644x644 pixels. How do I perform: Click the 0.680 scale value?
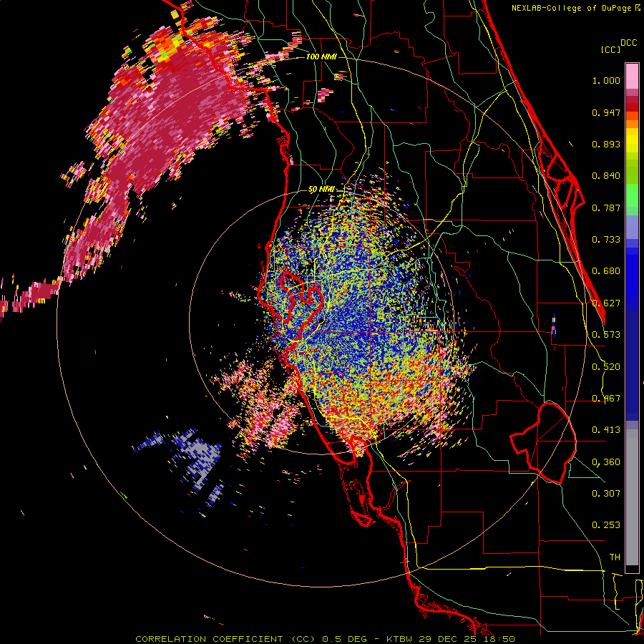[606, 271]
